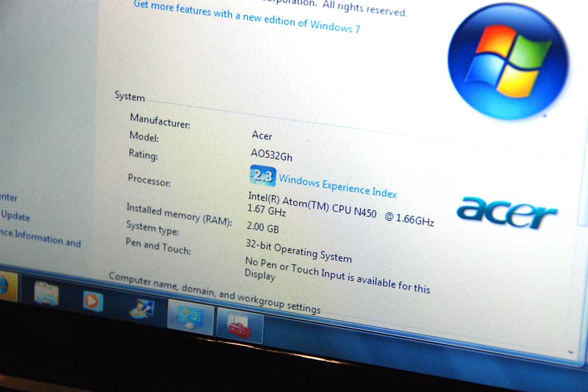Image resolution: width=588 pixels, height=392 pixels.
Task: Click Get more features with new edition link
Action: 246,16
